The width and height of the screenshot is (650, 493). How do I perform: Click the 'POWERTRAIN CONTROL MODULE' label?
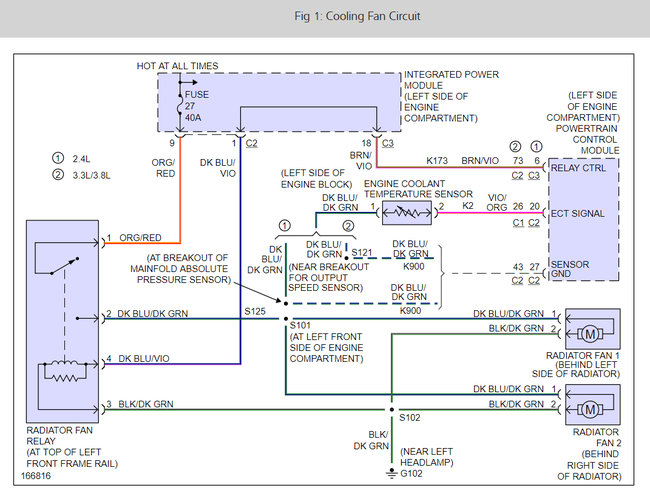click(x=587, y=139)
